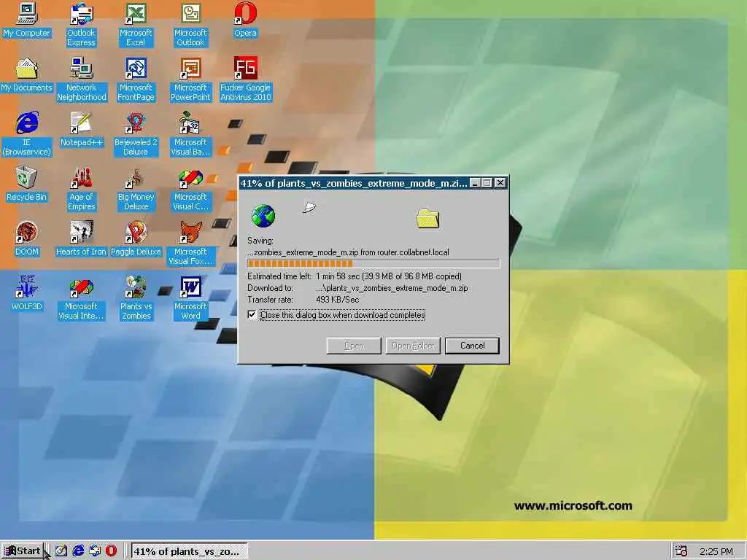Click '493 KB/Sec' transfer rate value
This screenshot has height=560, width=747.
tap(338, 300)
